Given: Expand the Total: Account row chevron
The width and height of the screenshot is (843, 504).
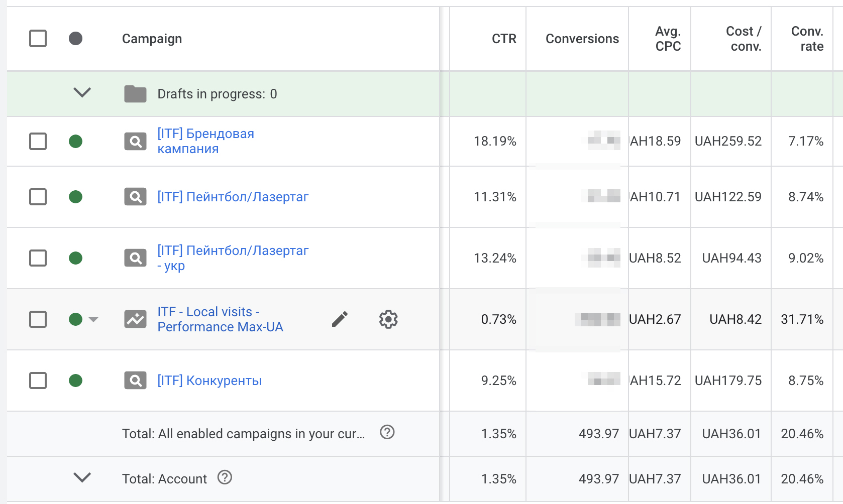Looking at the screenshot, I should click(82, 477).
